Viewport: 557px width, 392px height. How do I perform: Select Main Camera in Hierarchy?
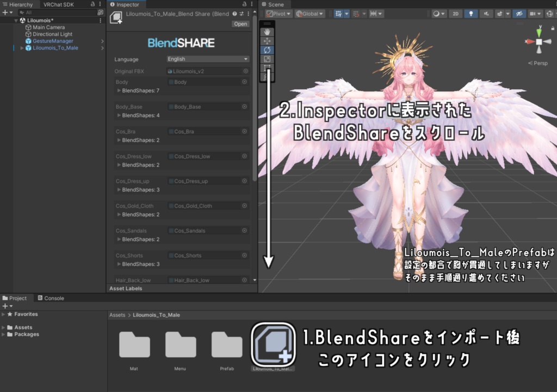click(x=48, y=27)
